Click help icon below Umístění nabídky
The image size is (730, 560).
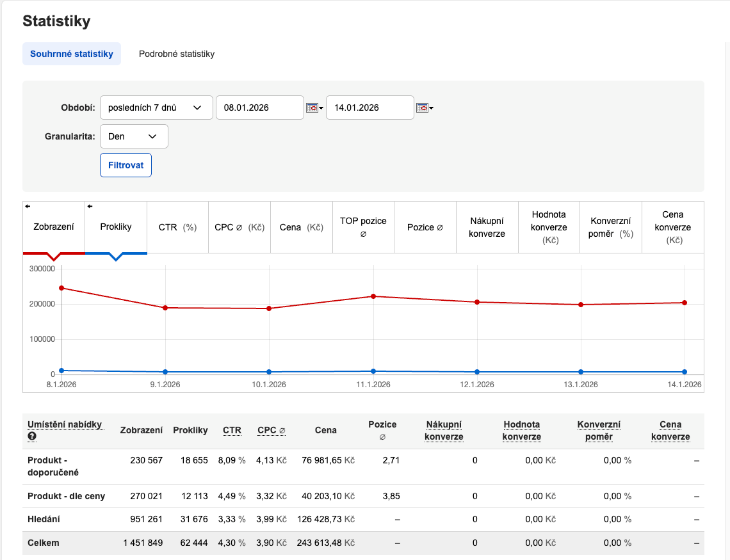pyautogui.click(x=32, y=436)
